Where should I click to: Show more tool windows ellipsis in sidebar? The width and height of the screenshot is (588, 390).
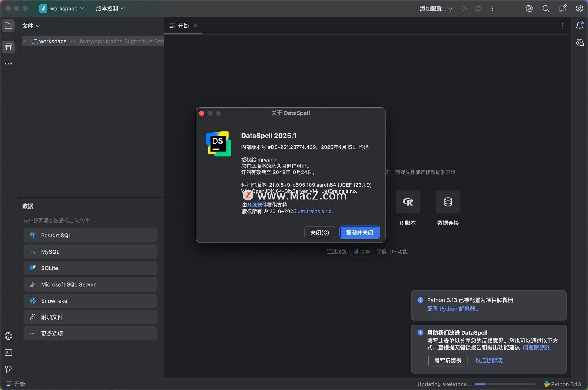point(8,64)
